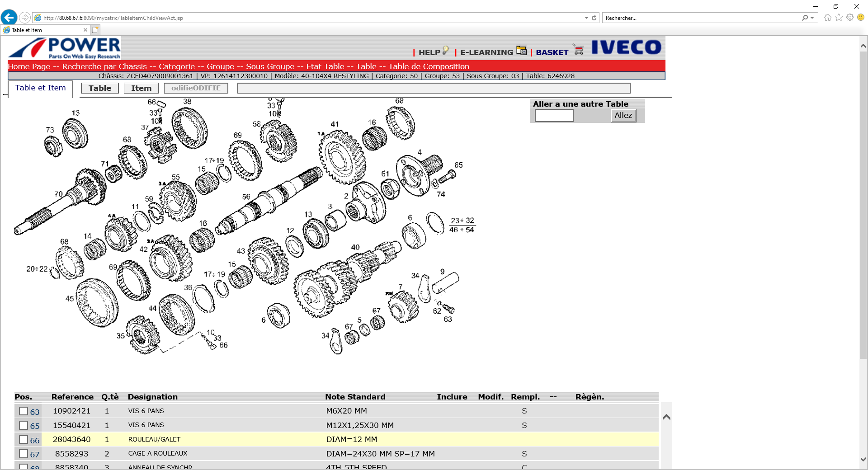Check the box for position 66
The image size is (868, 470).
[x=24, y=440]
